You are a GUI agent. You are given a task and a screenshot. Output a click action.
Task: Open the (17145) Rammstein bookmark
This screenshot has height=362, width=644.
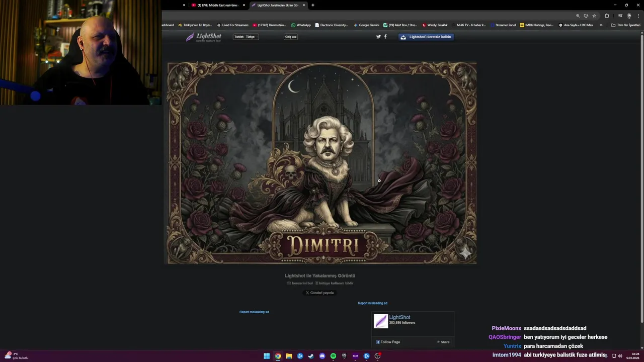(x=269, y=25)
